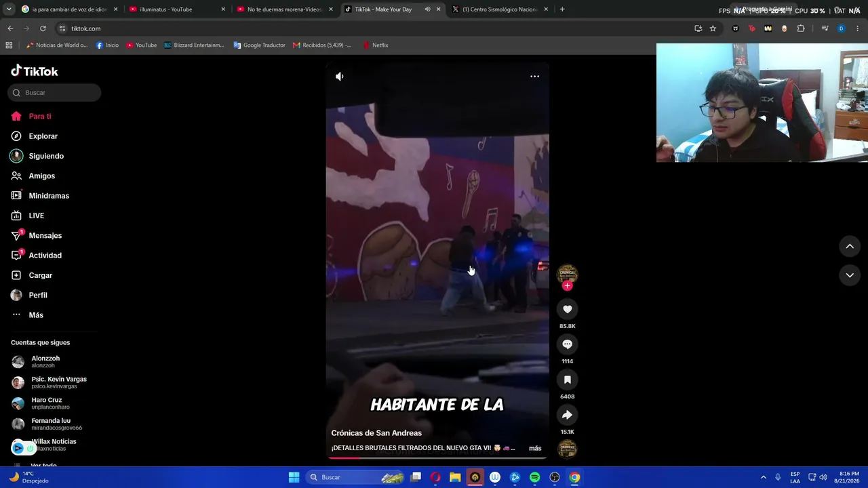868x488 pixels.
Task: Open Spotify from the taskbar
Action: coord(534,477)
